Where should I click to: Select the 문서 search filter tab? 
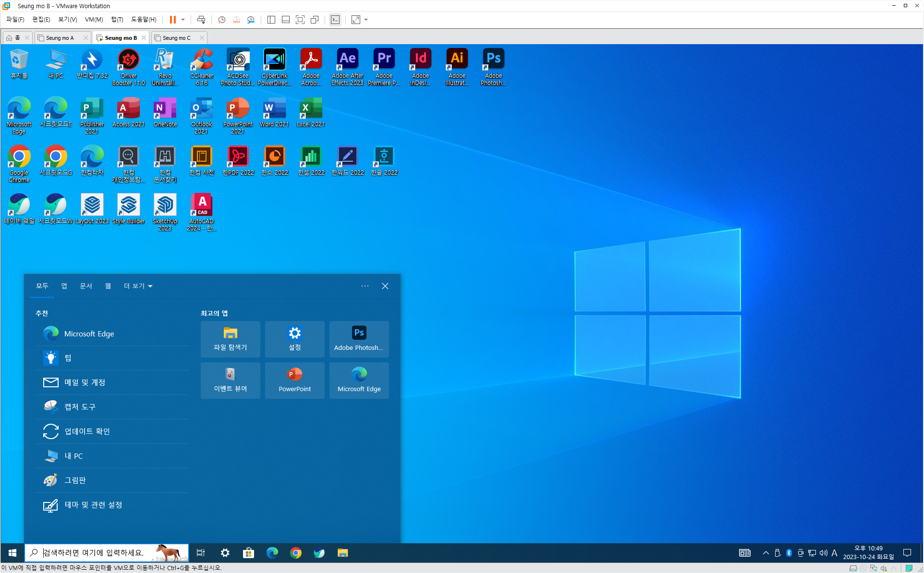tap(86, 286)
